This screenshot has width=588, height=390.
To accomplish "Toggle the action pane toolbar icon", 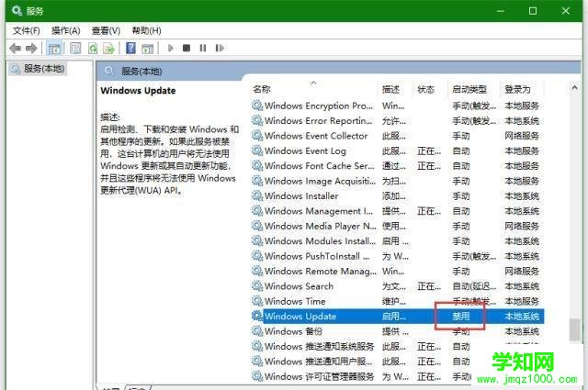I will coord(147,49).
